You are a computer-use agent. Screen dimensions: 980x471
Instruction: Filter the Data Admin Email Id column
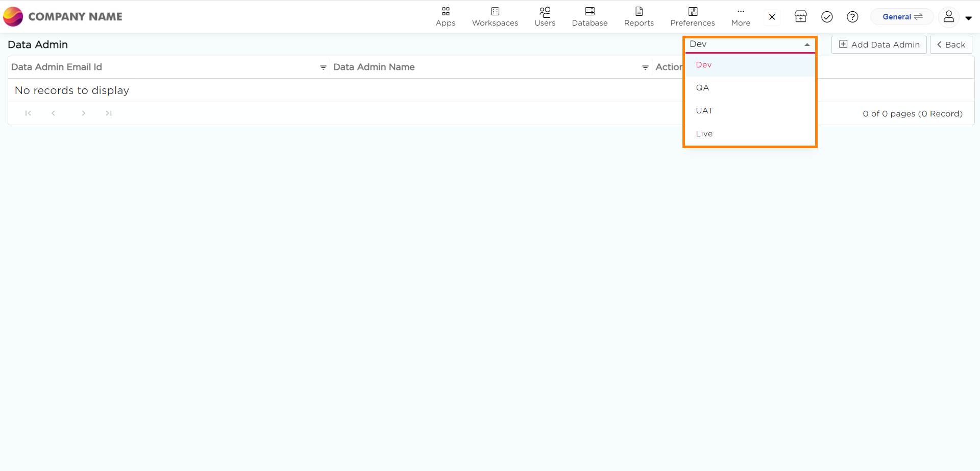click(x=323, y=67)
